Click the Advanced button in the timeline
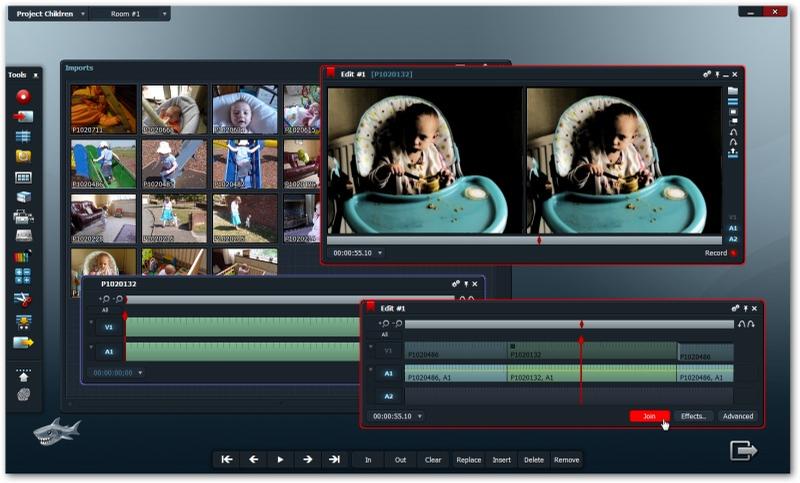This screenshot has height=483, width=800. (x=738, y=416)
